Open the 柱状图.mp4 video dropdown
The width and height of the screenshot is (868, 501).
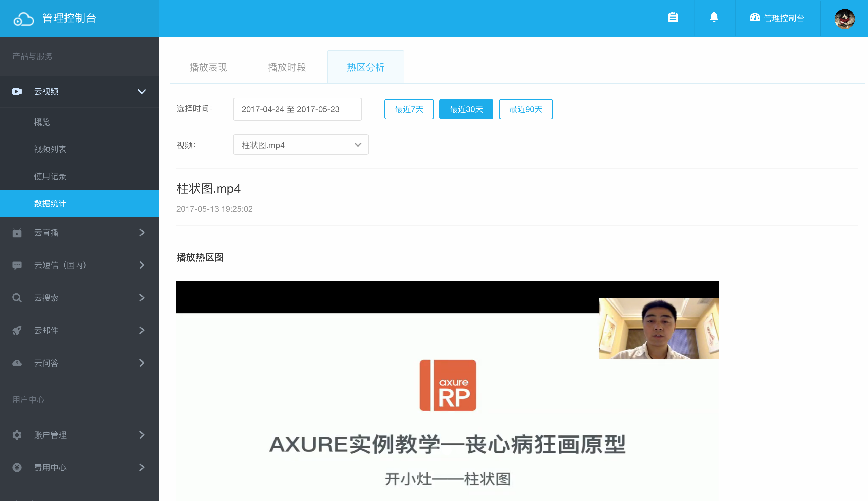click(x=301, y=145)
